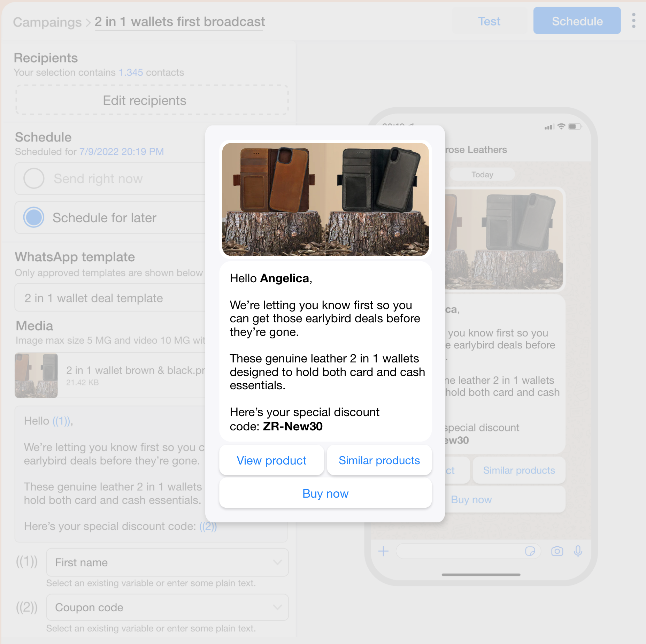Click the uploaded wallet media thumbnail
Viewport: 646px width, 644px height.
pyautogui.click(x=36, y=375)
